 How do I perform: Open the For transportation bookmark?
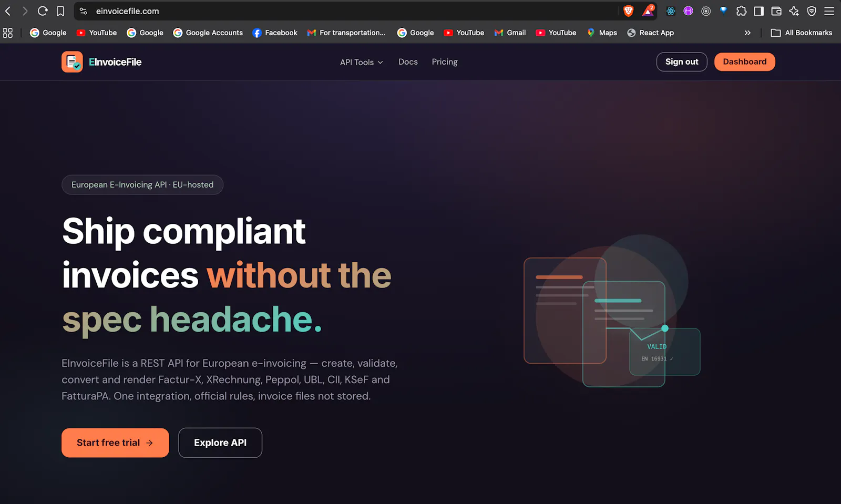(x=346, y=33)
